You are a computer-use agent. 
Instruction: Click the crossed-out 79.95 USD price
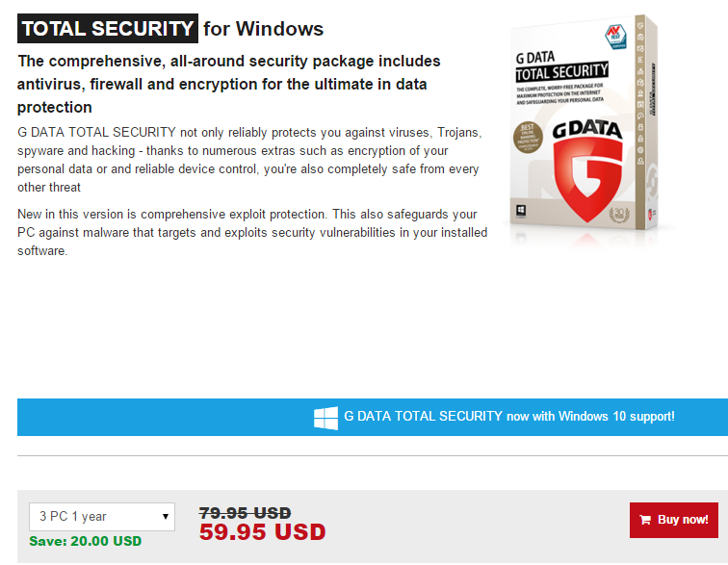(245, 513)
